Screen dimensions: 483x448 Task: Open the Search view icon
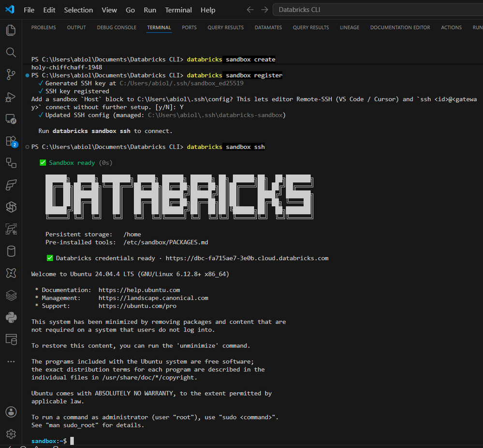tap(11, 52)
